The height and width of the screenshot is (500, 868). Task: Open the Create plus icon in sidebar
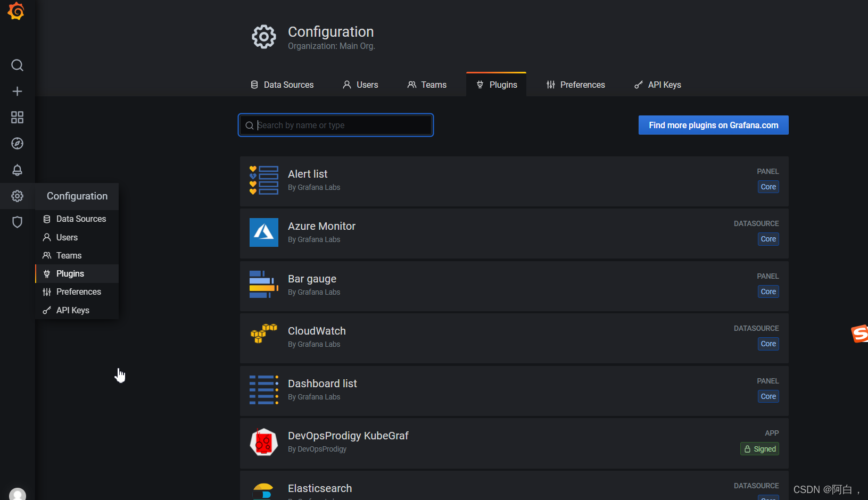click(17, 91)
